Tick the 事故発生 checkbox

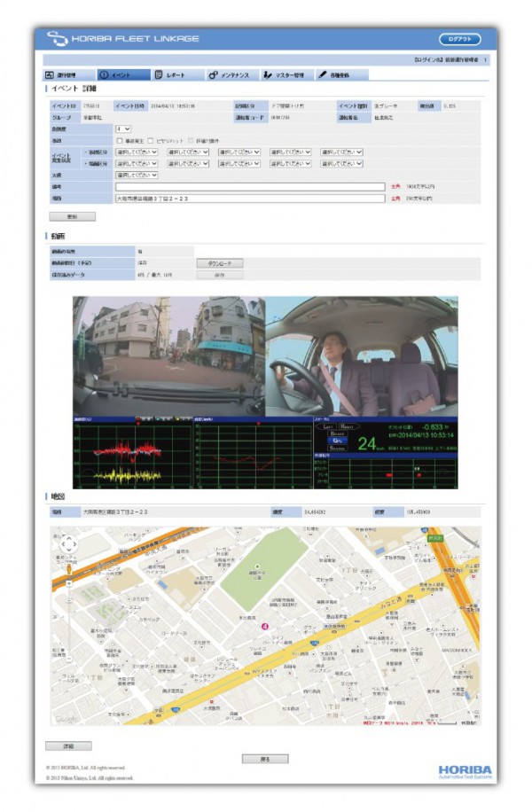120,140
